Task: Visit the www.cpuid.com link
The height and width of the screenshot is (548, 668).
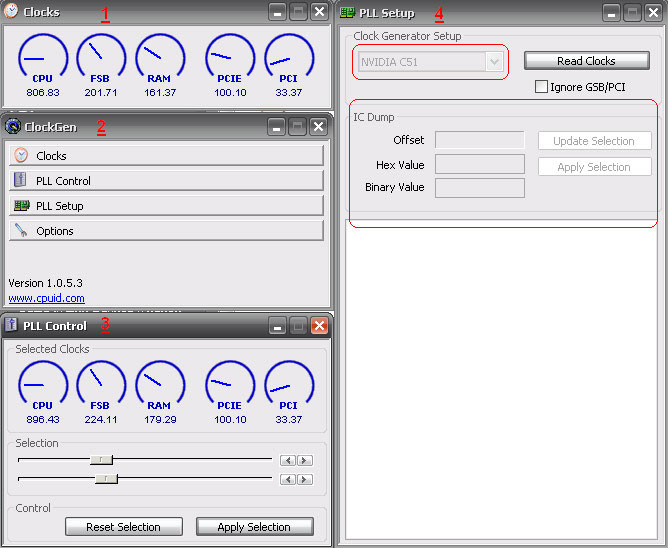Action: 46,298
